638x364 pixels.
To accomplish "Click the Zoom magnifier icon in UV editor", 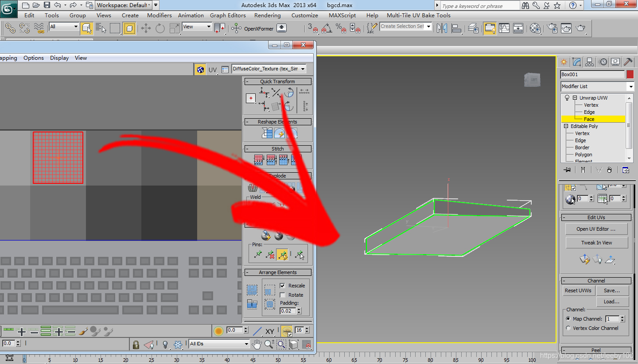I will click(x=268, y=344).
